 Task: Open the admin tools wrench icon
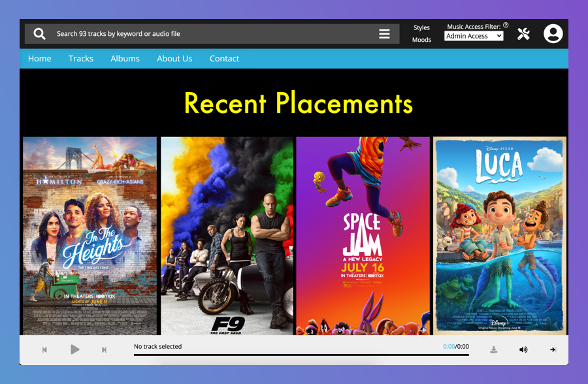[523, 34]
